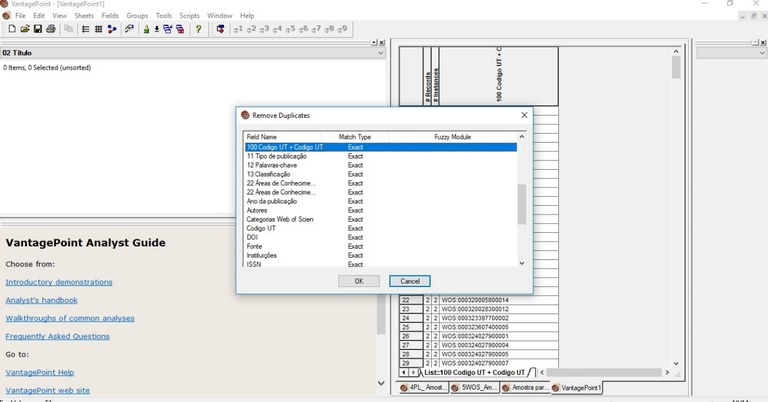Click the dialog list vertical scrollbar thumb

[x=522, y=204]
